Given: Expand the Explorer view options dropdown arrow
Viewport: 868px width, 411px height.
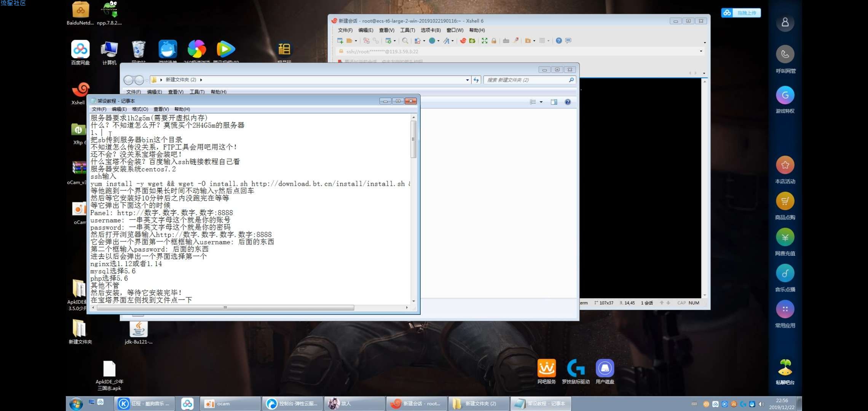Looking at the screenshot, I should pyautogui.click(x=541, y=102).
